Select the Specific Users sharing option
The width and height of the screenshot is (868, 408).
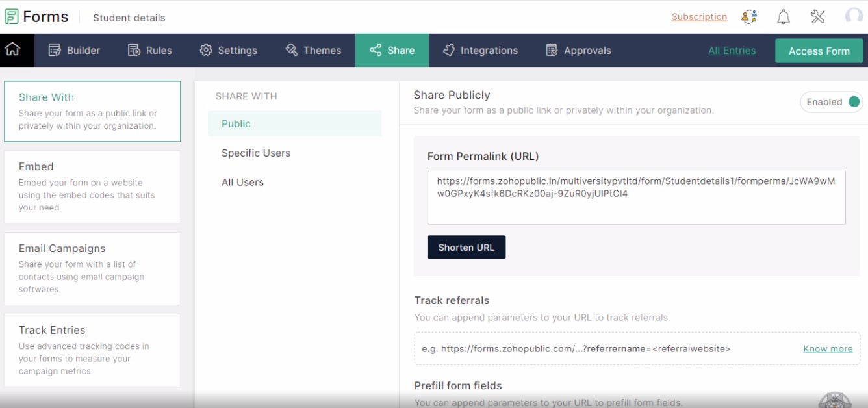click(255, 153)
